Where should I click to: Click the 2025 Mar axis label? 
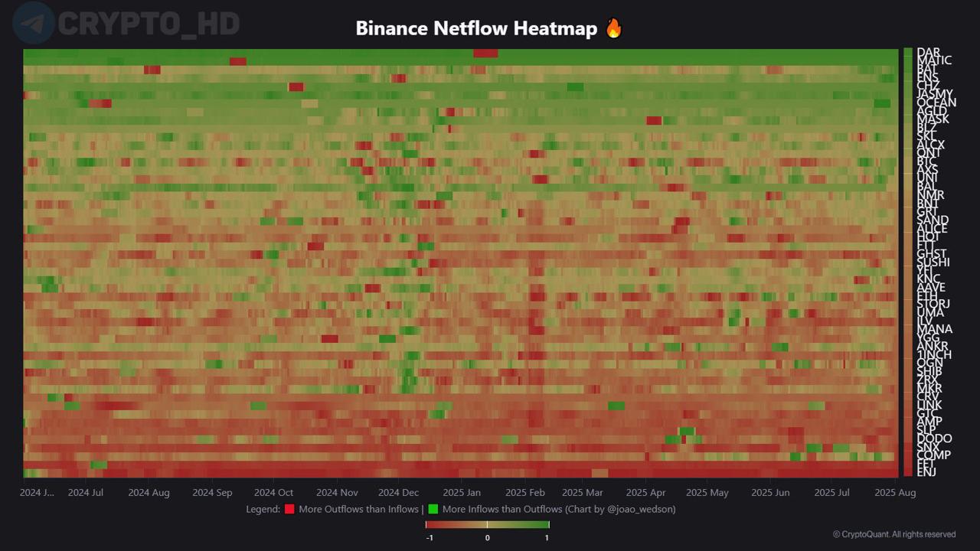click(x=583, y=493)
